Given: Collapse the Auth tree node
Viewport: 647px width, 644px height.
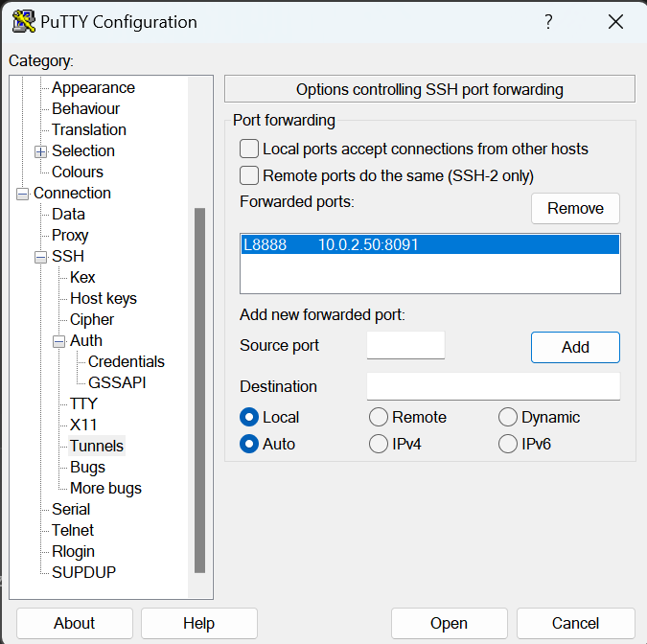Looking at the screenshot, I should pos(58,341).
